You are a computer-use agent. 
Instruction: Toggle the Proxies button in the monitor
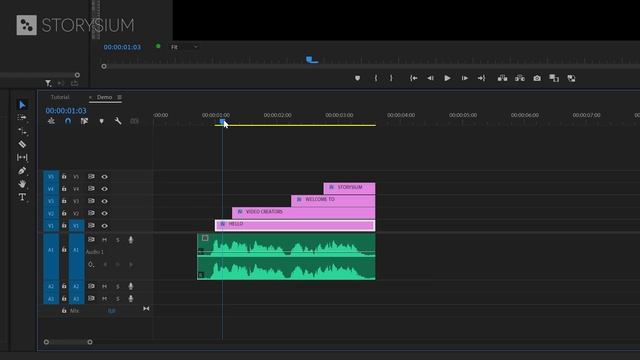(x=571, y=78)
